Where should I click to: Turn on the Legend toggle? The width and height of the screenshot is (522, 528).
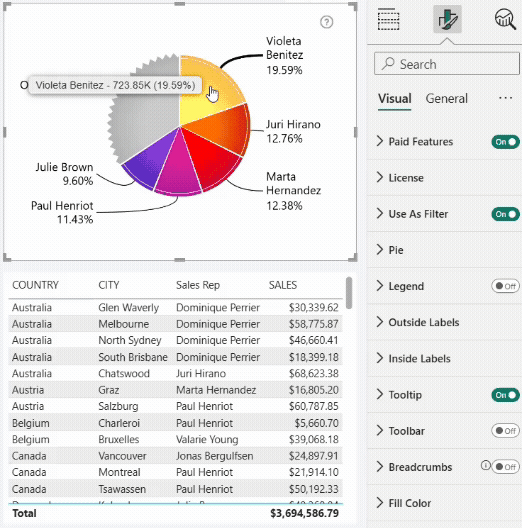505,286
